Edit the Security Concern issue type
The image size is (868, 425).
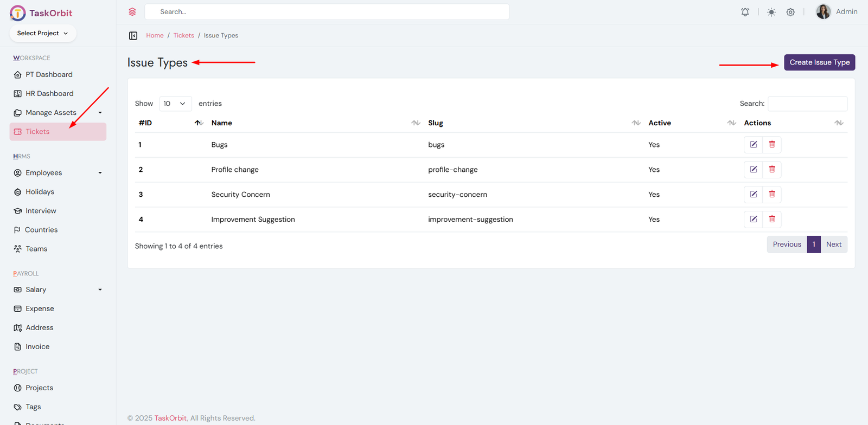(x=753, y=195)
